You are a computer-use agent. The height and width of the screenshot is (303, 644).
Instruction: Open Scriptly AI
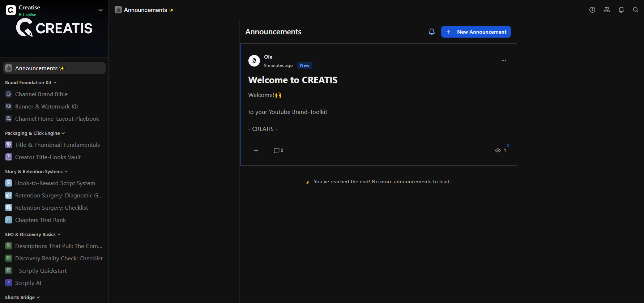pos(54,283)
